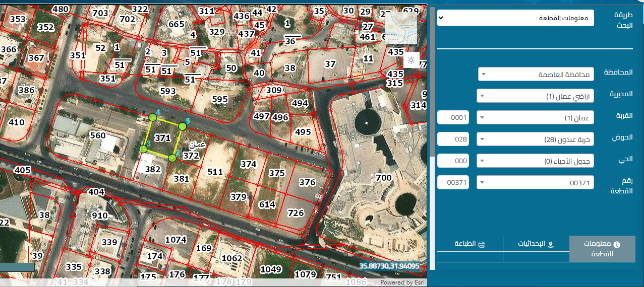Screen dimensions: 644x287
Task: Open the basemap overview thumbnail
Action: 401,28
